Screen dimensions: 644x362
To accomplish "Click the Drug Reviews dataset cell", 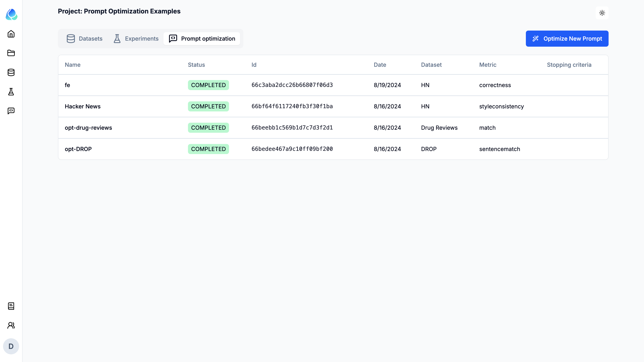I will click(439, 128).
